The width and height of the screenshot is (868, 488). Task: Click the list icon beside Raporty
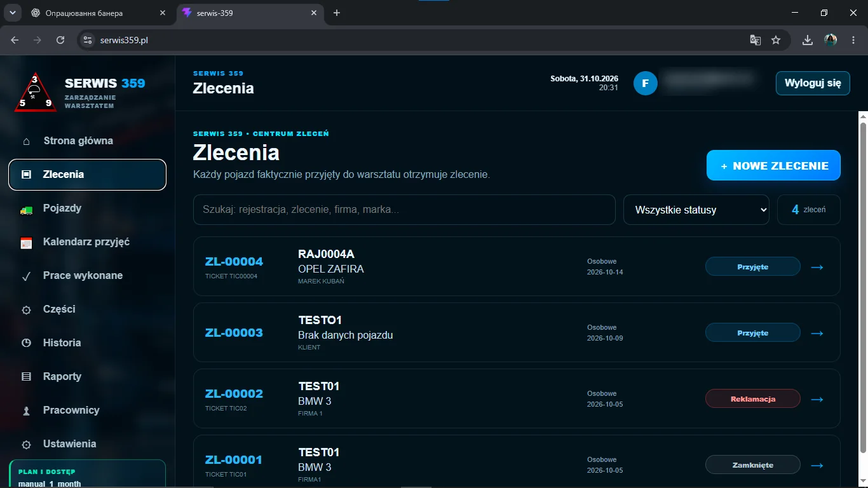26,377
